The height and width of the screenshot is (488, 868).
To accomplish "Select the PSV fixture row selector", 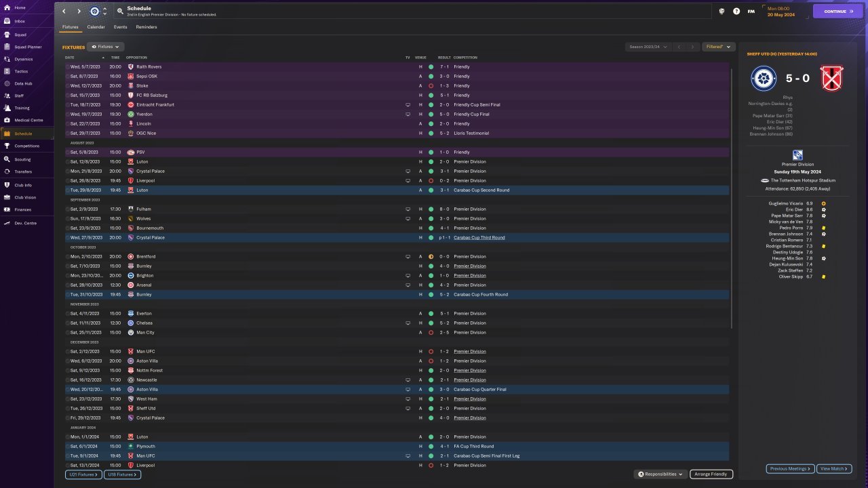I will coord(67,152).
